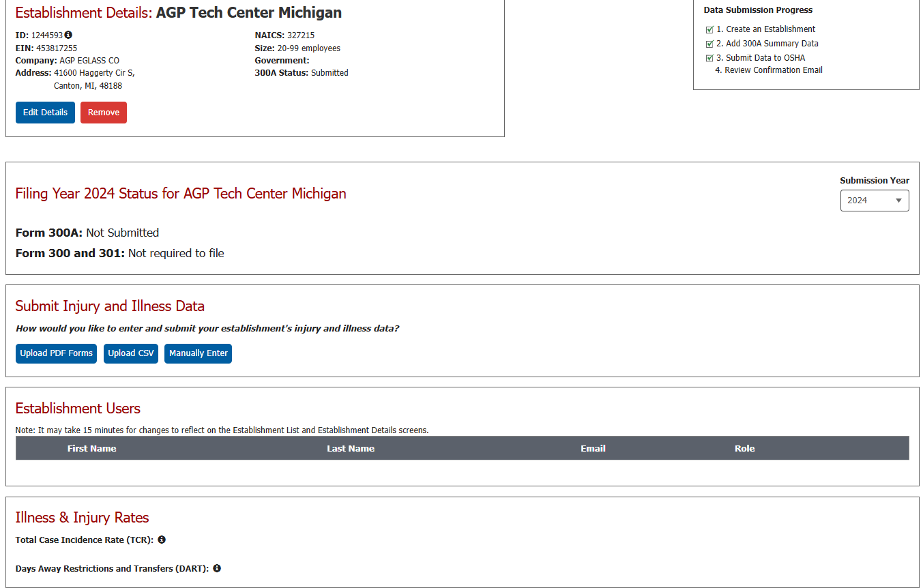This screenshot has width=923, height=588.
Task: Click the Size value 20-99 employees
Action: pos(309,48)
